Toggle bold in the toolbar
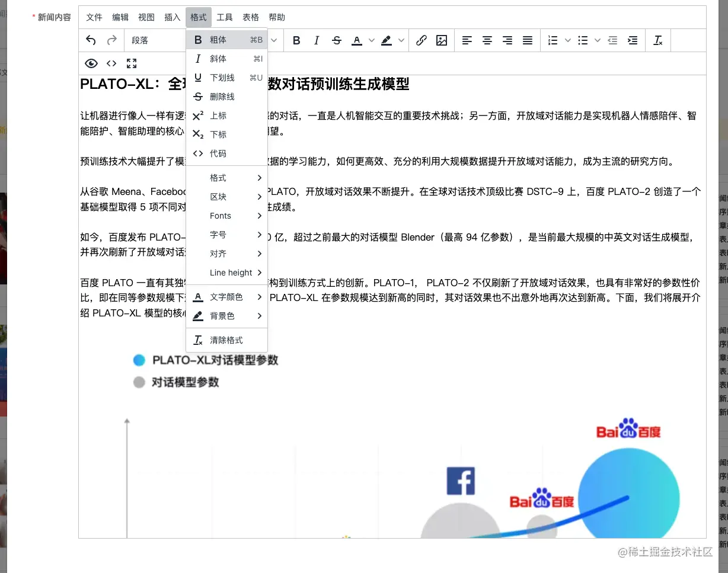 (296, 40)
